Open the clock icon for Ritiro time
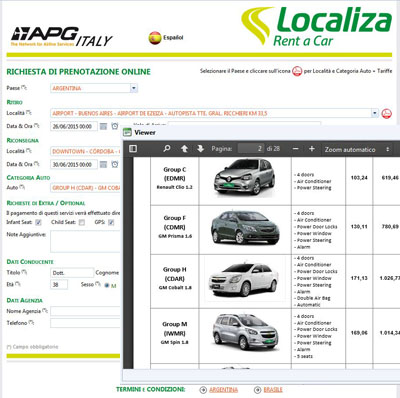Image resolution: width=400 pixels, height=398 pixels. (x=115, y=126)
